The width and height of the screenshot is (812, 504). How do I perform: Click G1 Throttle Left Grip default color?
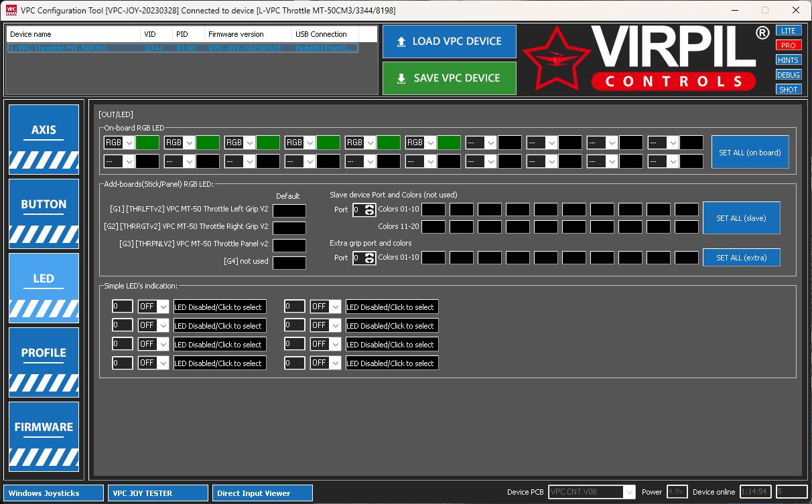point(289,211)
